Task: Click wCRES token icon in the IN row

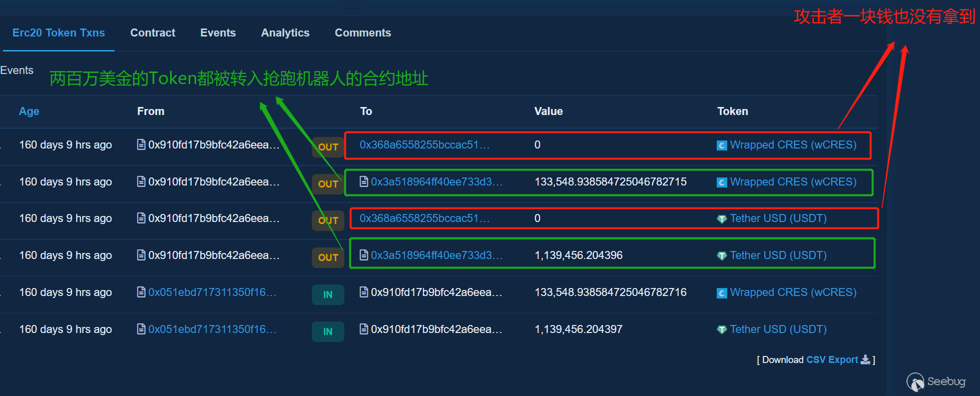Action: (722, 293)
